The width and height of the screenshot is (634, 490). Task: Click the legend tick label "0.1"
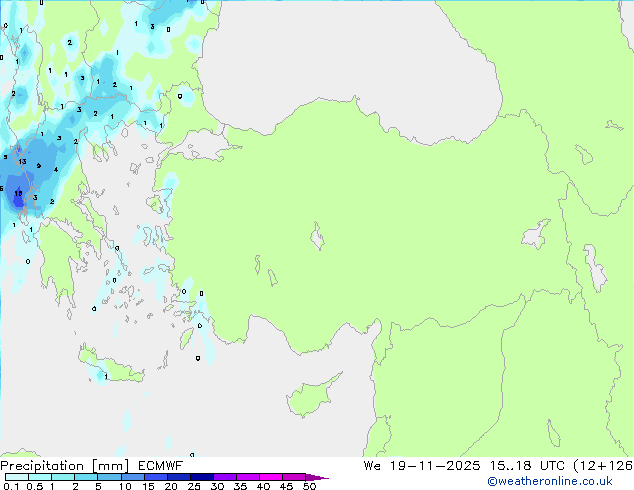(11, 486)
